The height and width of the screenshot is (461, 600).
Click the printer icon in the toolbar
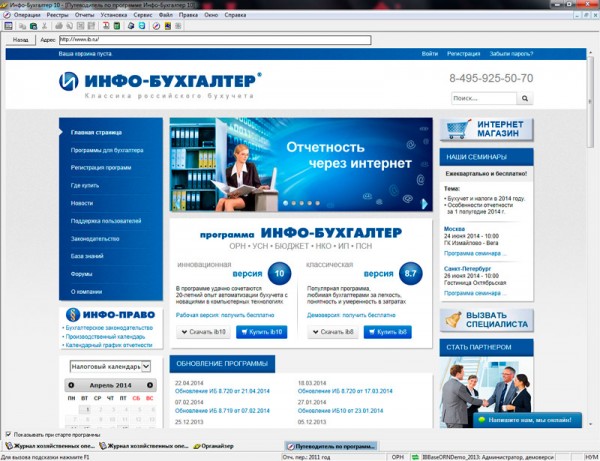click(59, 26)
